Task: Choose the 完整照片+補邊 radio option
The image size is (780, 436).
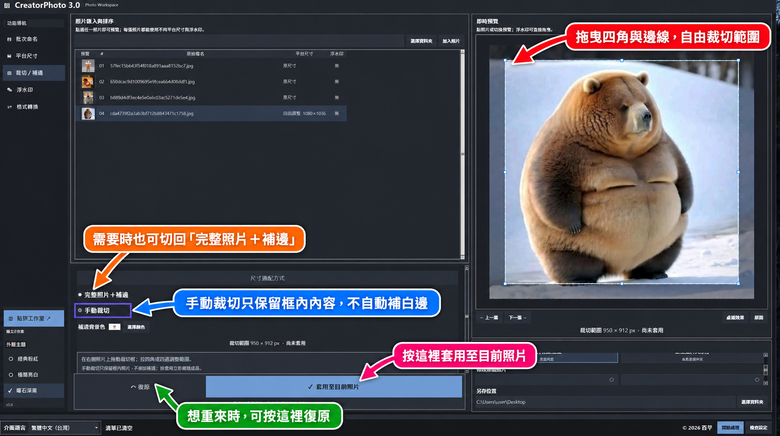Action: tap(103, 295)
